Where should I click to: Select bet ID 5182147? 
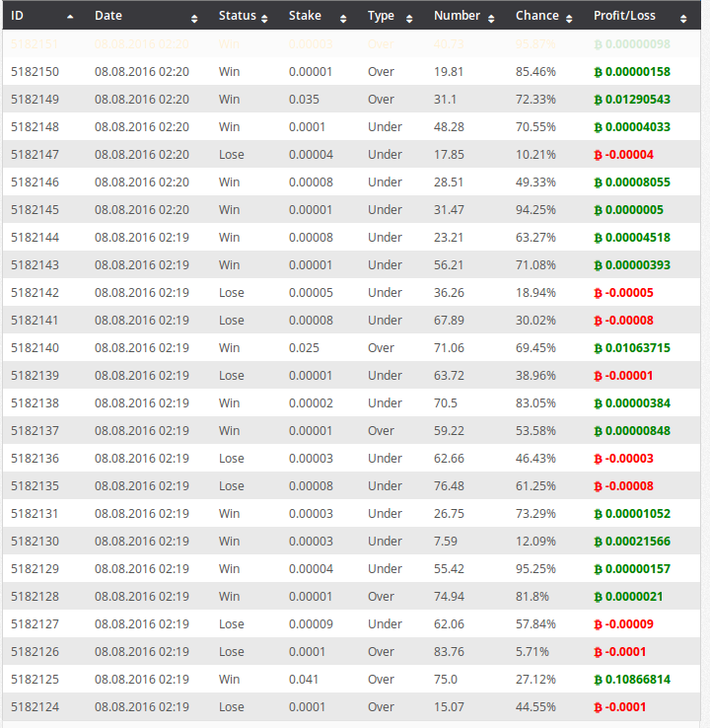(35, 155)
